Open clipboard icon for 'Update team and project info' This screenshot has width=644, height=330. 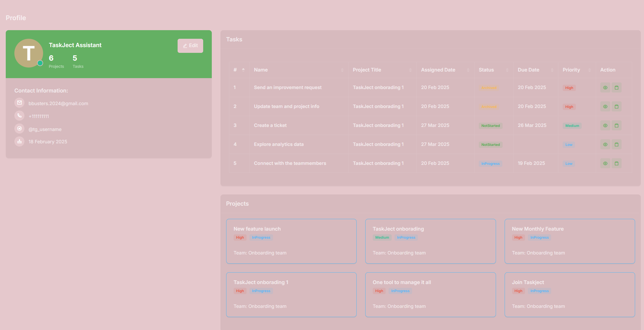[x=616, y=107]
